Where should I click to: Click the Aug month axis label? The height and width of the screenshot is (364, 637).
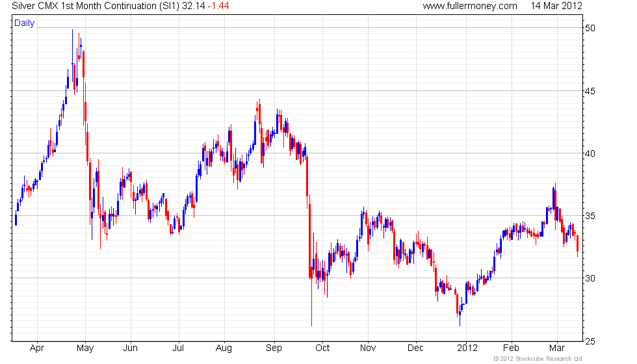coord(224,348)
